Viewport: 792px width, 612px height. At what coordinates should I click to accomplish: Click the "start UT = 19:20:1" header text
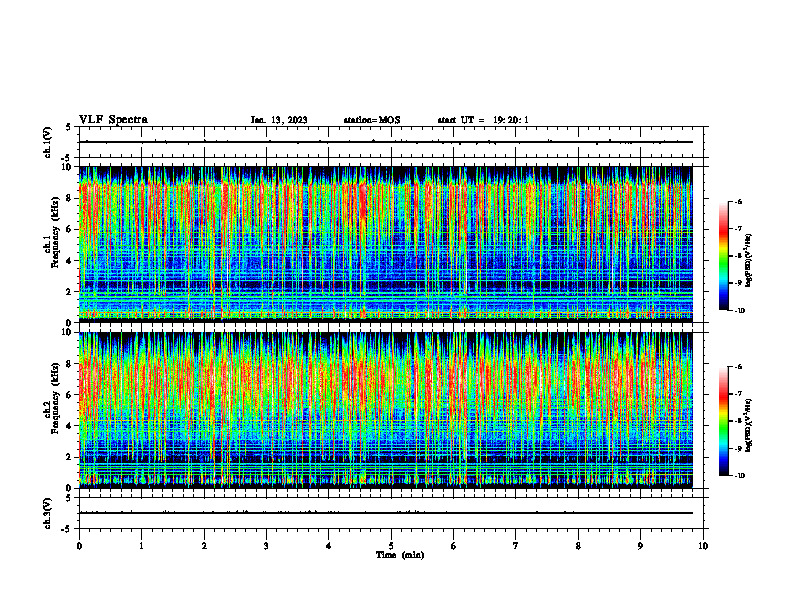483,120
